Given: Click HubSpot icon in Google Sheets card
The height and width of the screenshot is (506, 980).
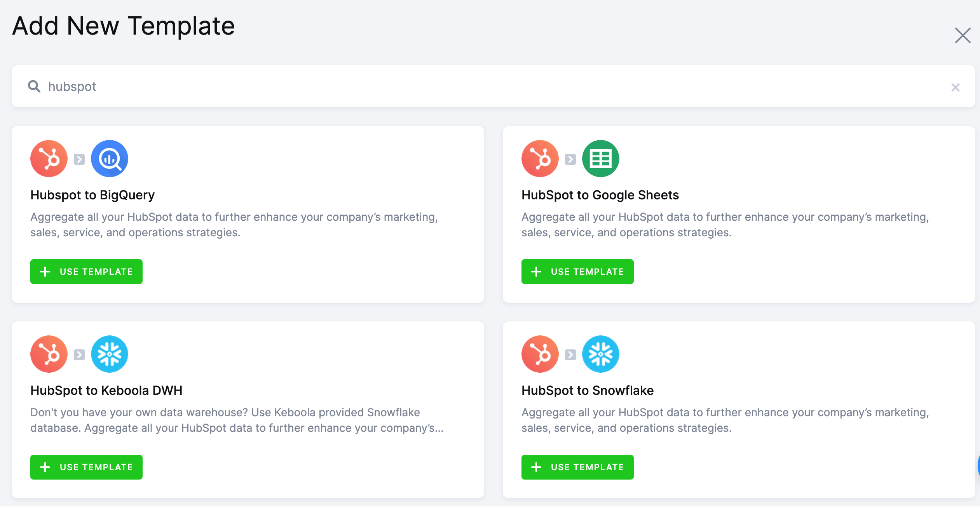Looking at the screenshot, I should (x=540, y=159).
